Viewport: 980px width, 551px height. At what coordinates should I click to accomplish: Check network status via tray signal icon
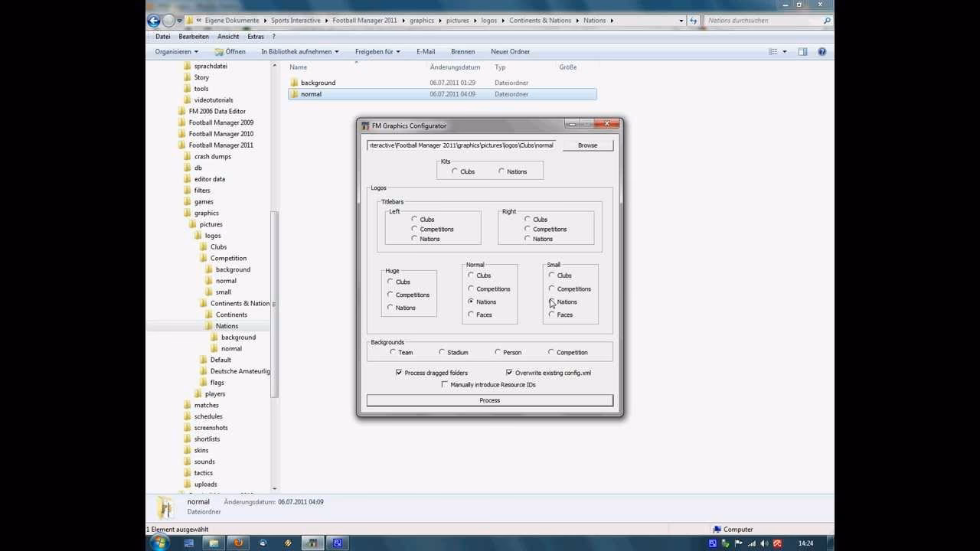click(x=751, y=544)
